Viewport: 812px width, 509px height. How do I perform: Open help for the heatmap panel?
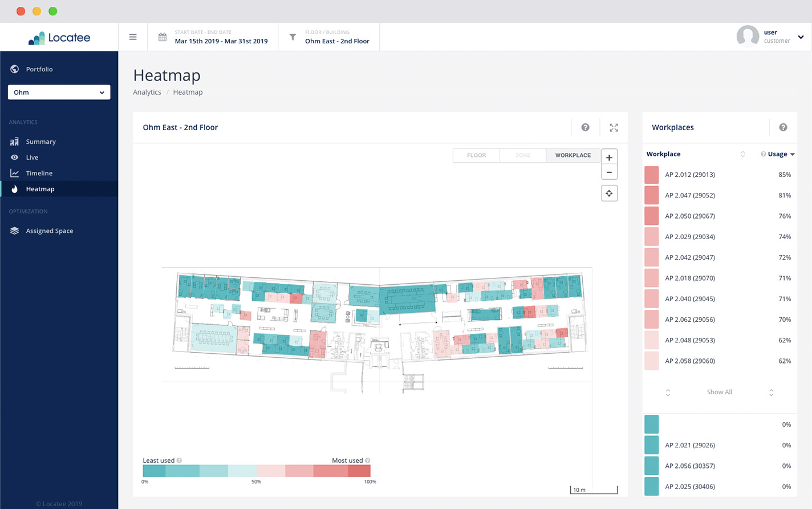pos(585,128)
